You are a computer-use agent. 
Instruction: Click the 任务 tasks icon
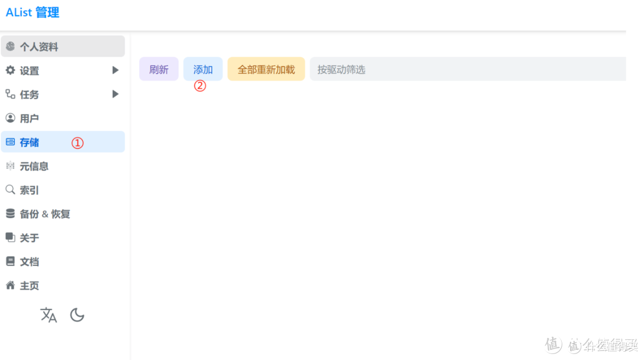pos(10,94)
